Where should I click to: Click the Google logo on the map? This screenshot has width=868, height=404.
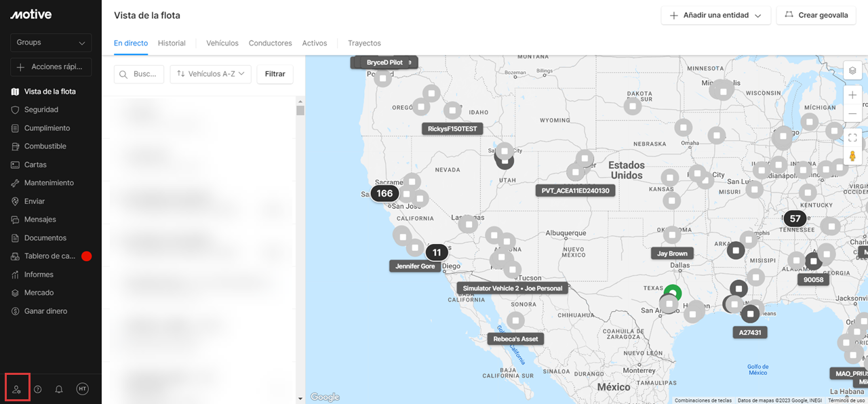(325, 397)
